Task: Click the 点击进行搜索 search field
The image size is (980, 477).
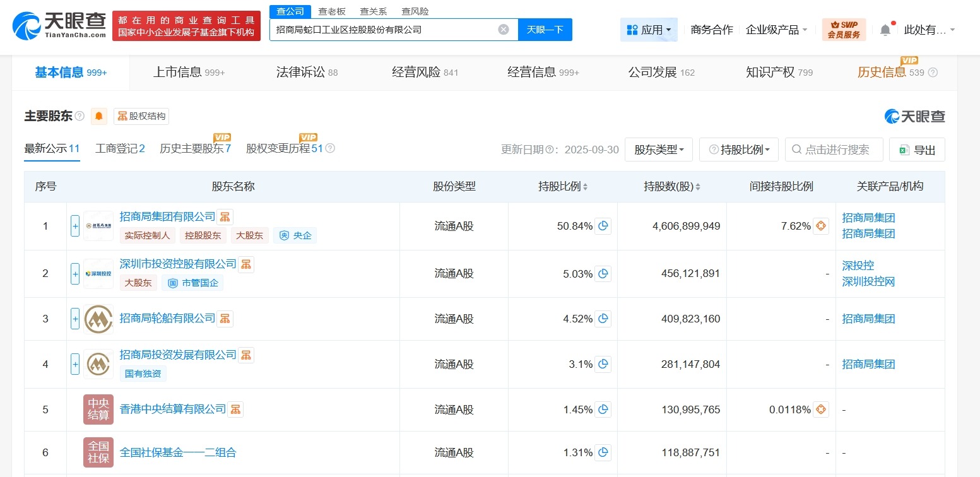Action: [x=834, y=150]
